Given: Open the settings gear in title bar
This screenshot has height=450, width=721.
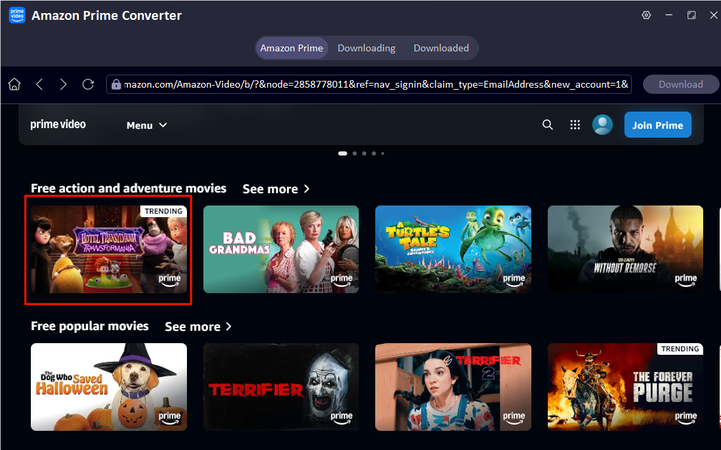Looking at the screenshot, I should pyautogui.click(x=646, y=15).
